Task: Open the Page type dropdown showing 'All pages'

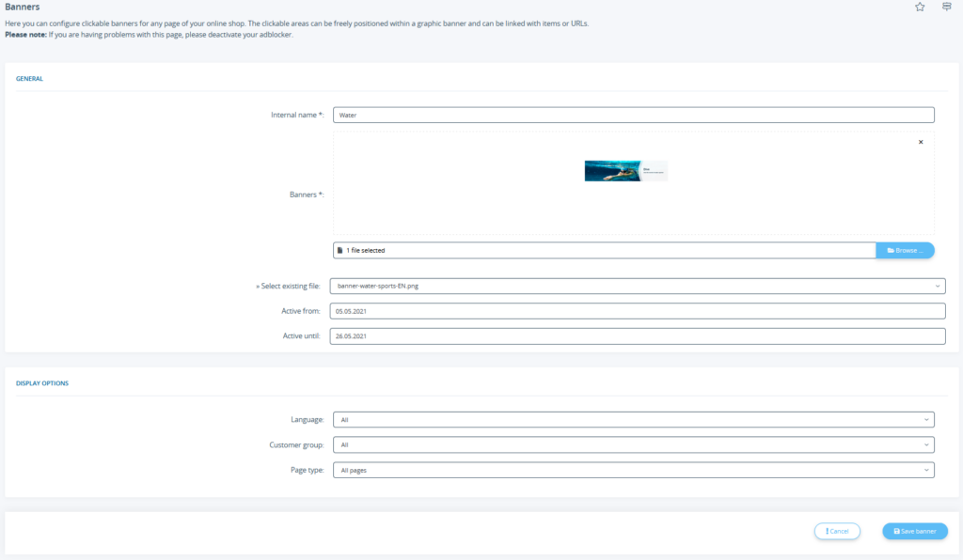Action: (x=633, y=469)
